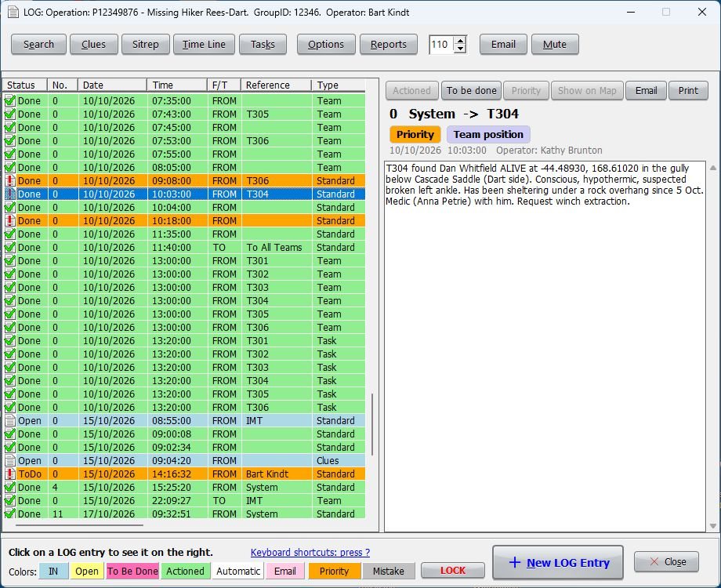This screenshot has height=588, width=721.
Task: Click the Email pink color legend swatch
Action: (x=285, y=571)
